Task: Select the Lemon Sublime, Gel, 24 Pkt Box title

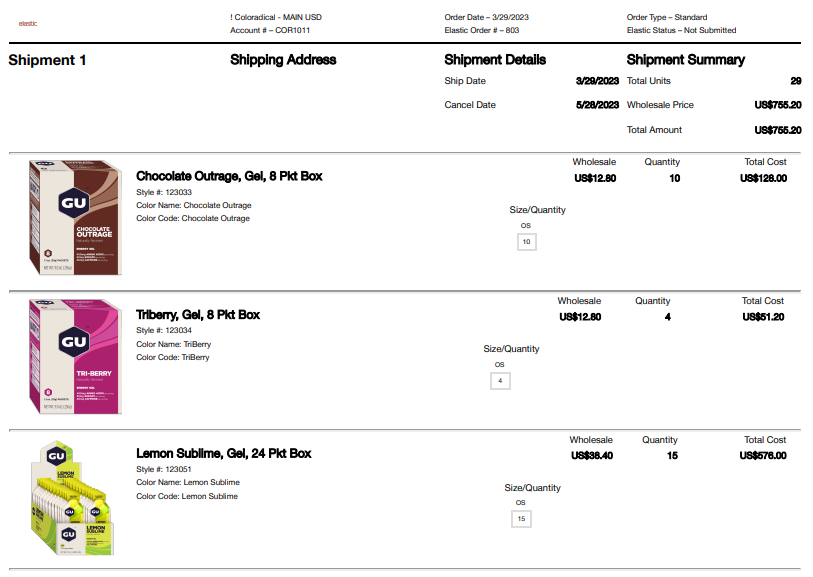Action: [224, 454]
